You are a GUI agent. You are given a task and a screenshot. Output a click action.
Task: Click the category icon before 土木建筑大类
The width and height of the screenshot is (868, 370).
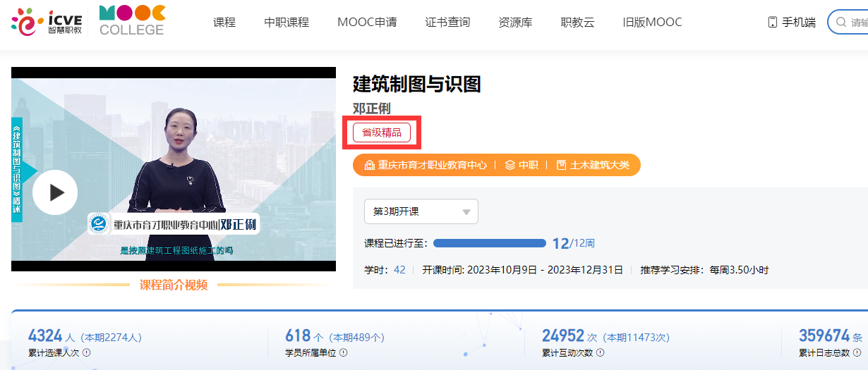(562, 165)
